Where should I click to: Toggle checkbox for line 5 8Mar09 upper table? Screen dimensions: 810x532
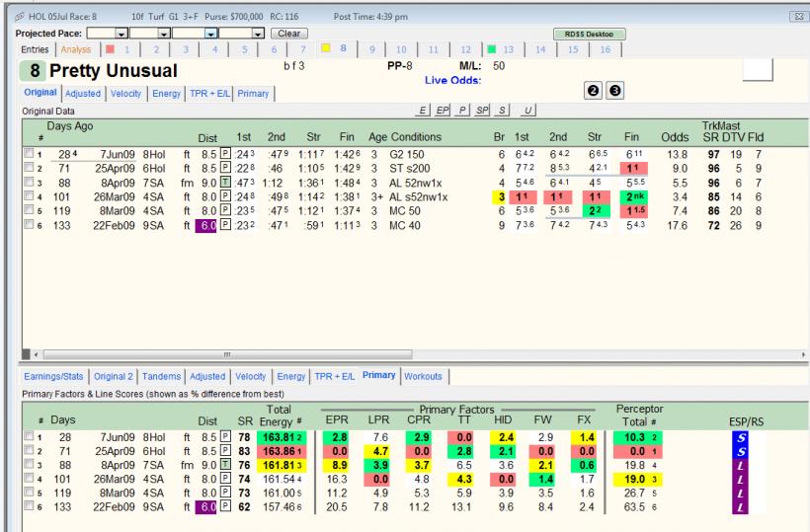(29, 210)
